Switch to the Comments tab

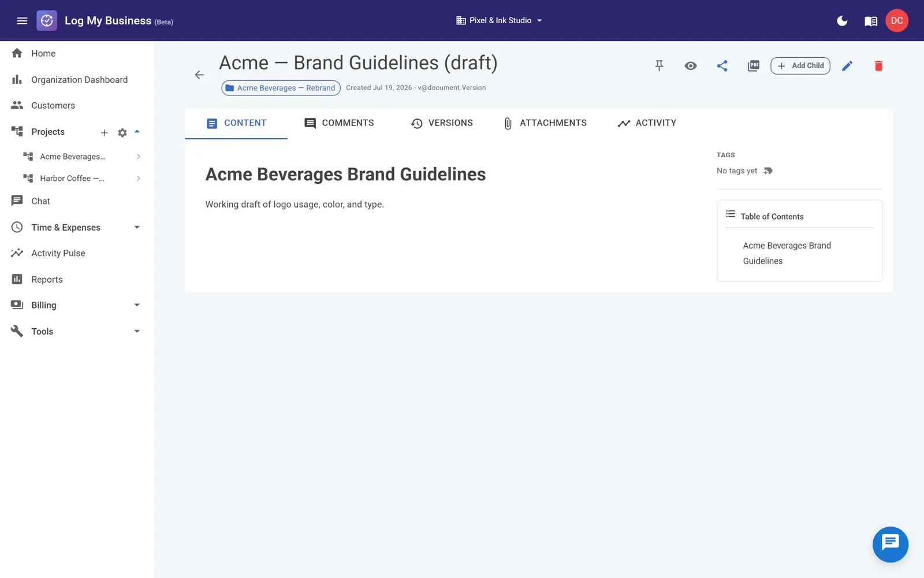click(x=339, y=123)
